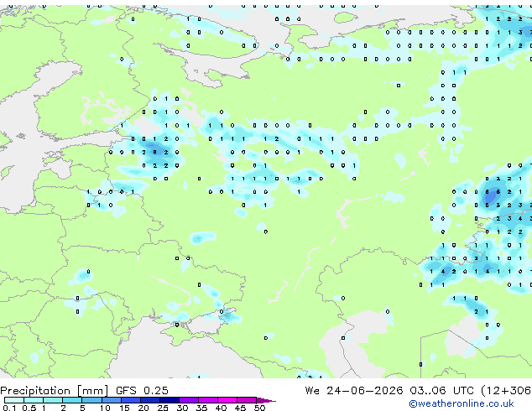
Task: Click the '03..06 UTC' time text
Action: 441,390
